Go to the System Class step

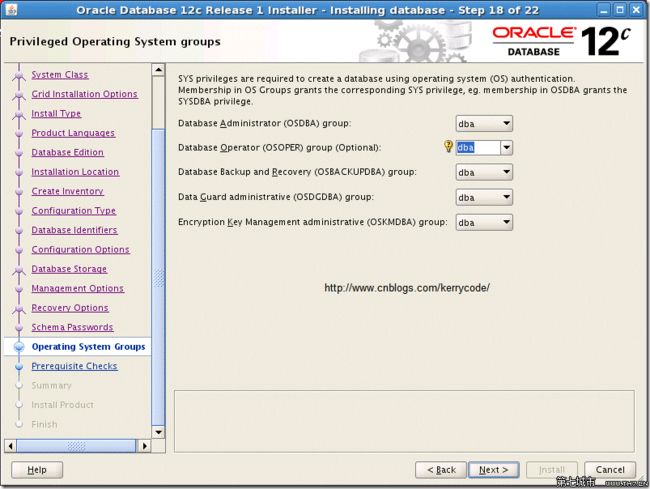pyautogui.click(x=60, y=75)
